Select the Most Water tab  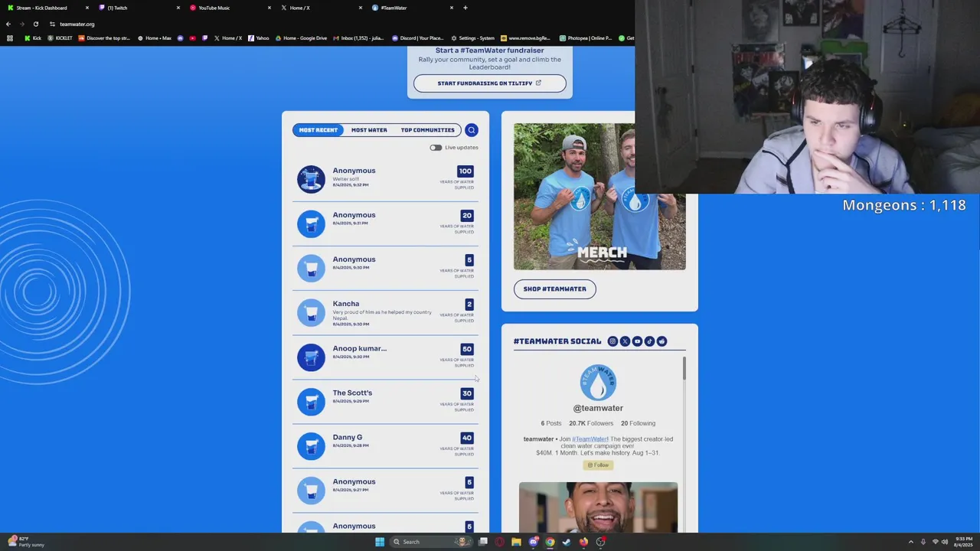pyautogui.click(x=369, y=130)
